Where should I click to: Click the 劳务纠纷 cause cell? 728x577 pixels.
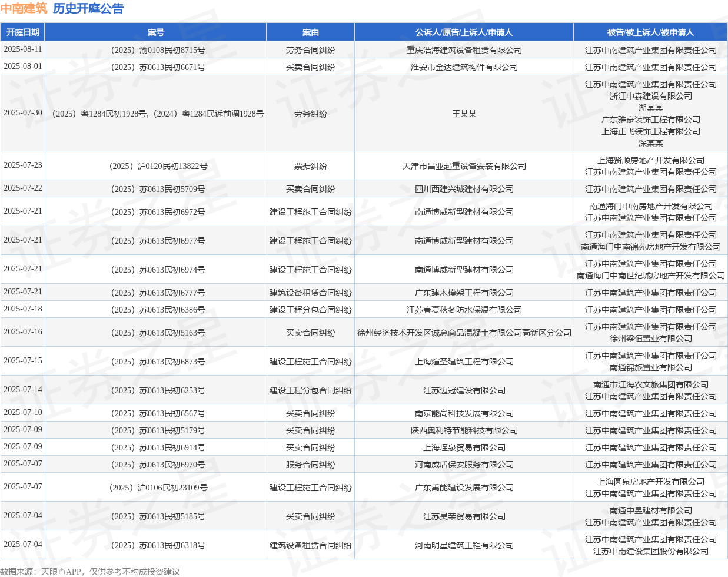coord(311,114)
